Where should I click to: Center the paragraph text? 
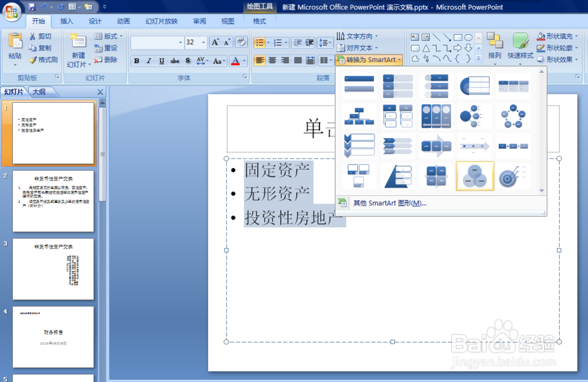[x=272, y=60]
